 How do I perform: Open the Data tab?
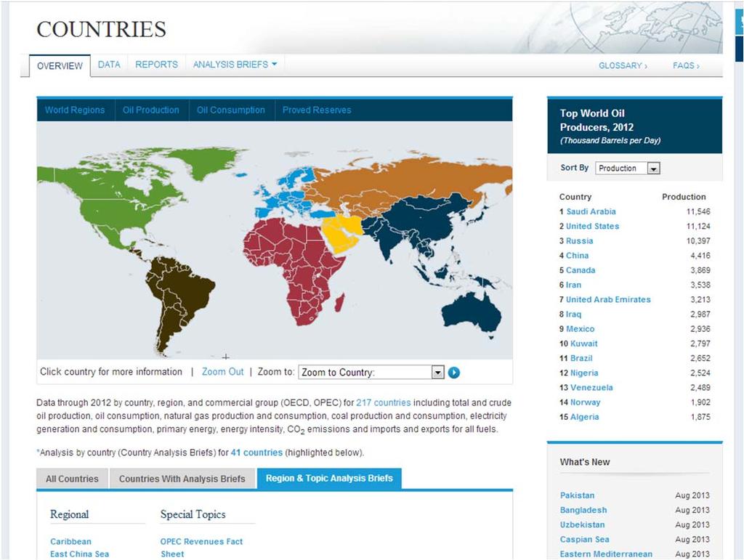[109, 65]
